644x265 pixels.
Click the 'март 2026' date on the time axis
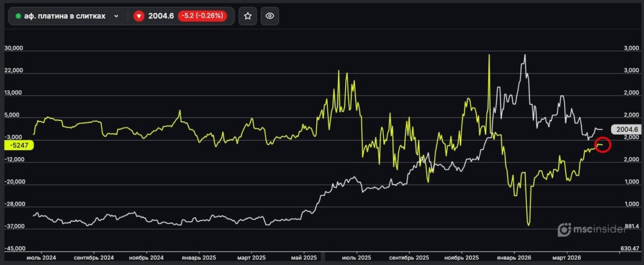(567, 257)
